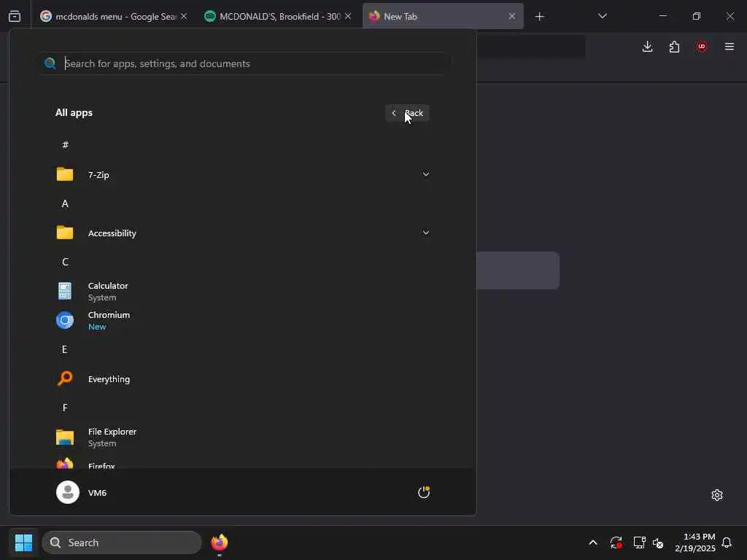Click the taskbar Search box

point(122,542)
